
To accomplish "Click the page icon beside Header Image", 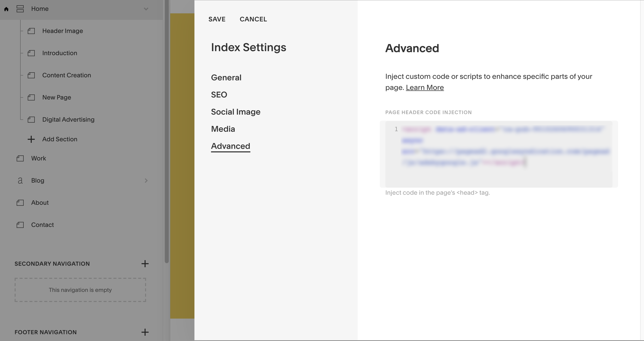I will 31,31.
